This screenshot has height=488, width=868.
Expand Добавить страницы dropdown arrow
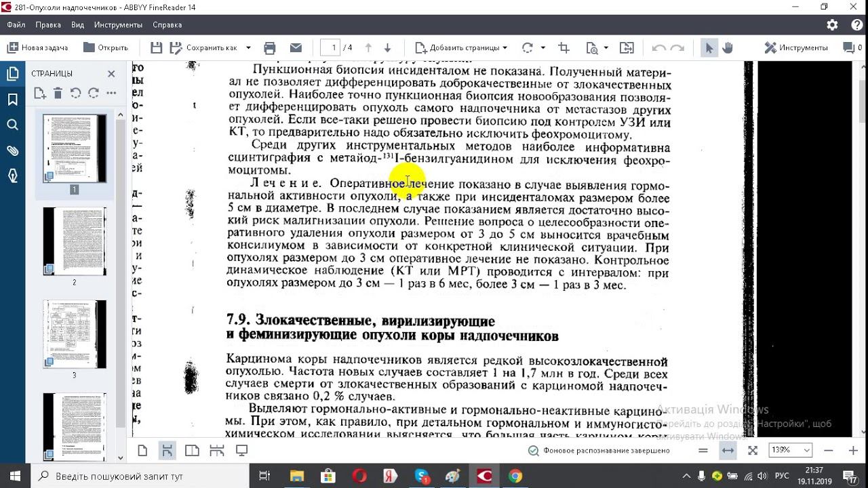(505, 47)
